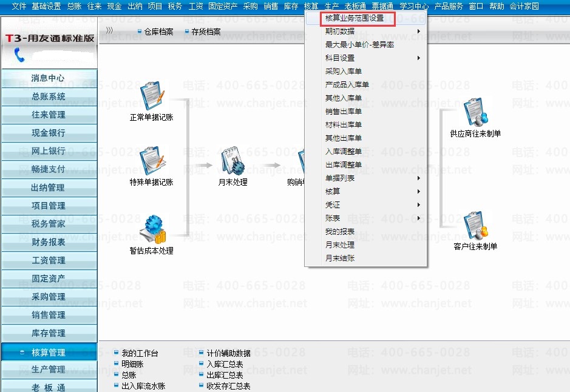The height and width of the screenshot is (392, 570).
Task: Open the 正常单据记账 clipboard icon
Action: tap(152, 96)
